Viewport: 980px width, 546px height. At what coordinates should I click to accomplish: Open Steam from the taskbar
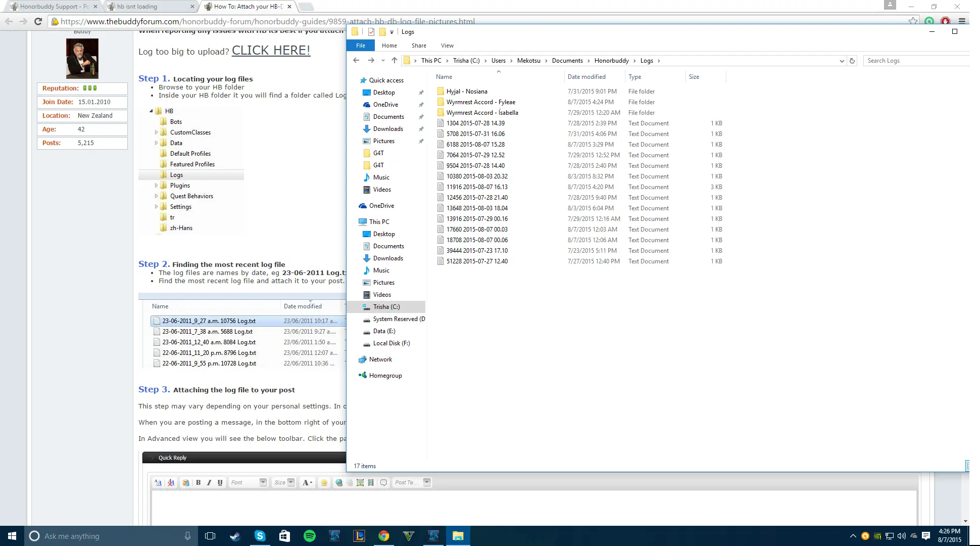(235, 536)
